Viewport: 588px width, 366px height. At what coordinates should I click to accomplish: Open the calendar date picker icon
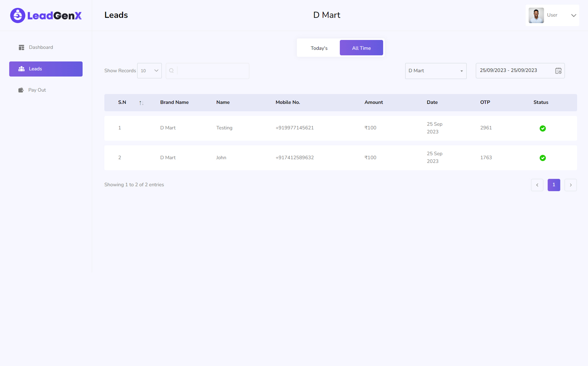[558, 71]
